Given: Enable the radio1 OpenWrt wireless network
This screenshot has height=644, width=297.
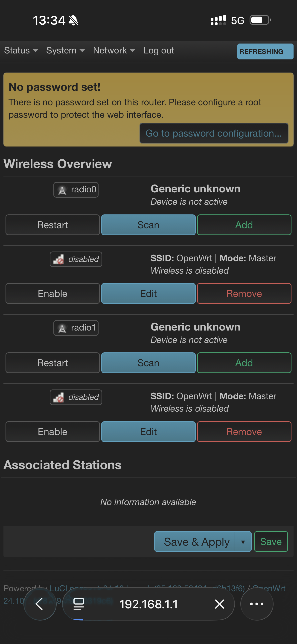Looking at the screenshot, I should 52,432.
